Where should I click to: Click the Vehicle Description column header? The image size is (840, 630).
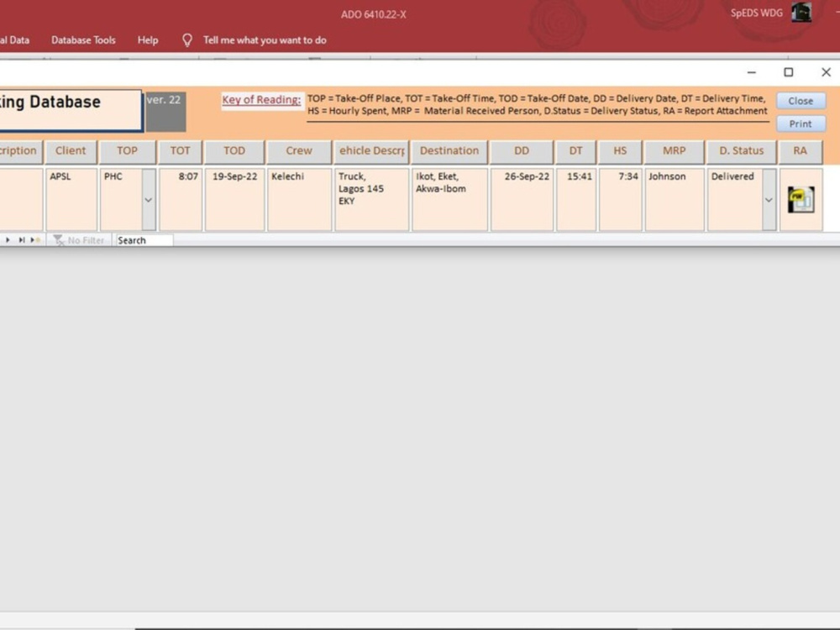(x=371, y=151)
